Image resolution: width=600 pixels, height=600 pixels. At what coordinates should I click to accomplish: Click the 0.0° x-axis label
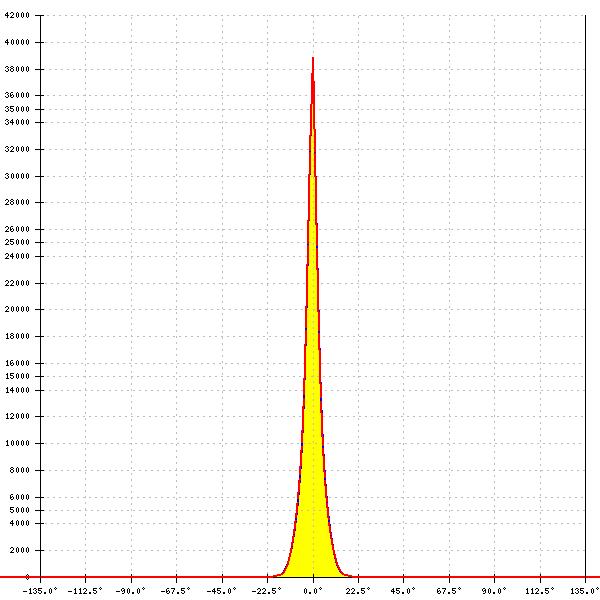click(x=313, y=591)
